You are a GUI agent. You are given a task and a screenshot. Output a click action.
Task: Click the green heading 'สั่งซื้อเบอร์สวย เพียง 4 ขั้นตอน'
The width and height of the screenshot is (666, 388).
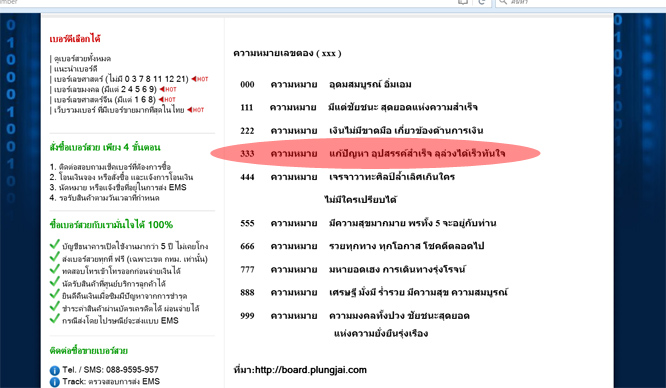point(105,147)
